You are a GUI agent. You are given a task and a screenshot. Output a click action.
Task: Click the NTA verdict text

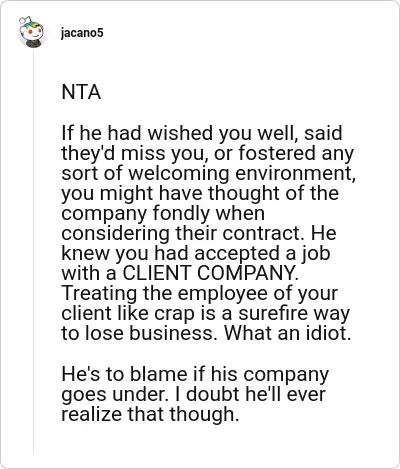[x=81, y=92]
